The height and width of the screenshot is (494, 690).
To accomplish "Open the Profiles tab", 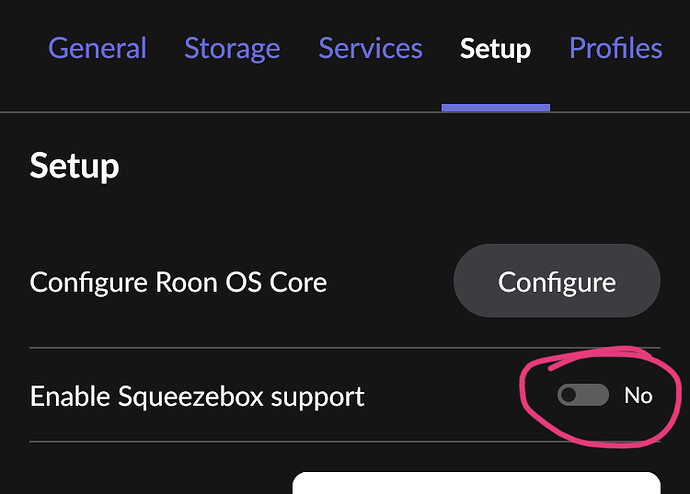I will (615, 48).
